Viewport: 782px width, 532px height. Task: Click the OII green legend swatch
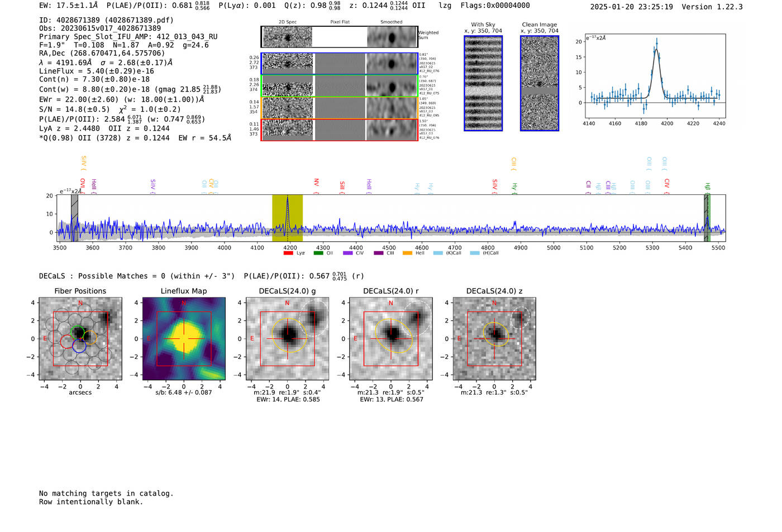pos(318,253)
